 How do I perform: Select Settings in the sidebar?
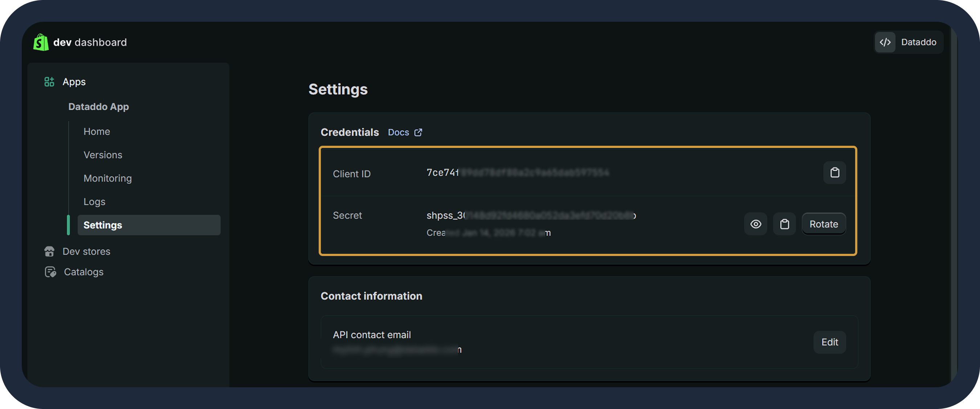[102, 225]
